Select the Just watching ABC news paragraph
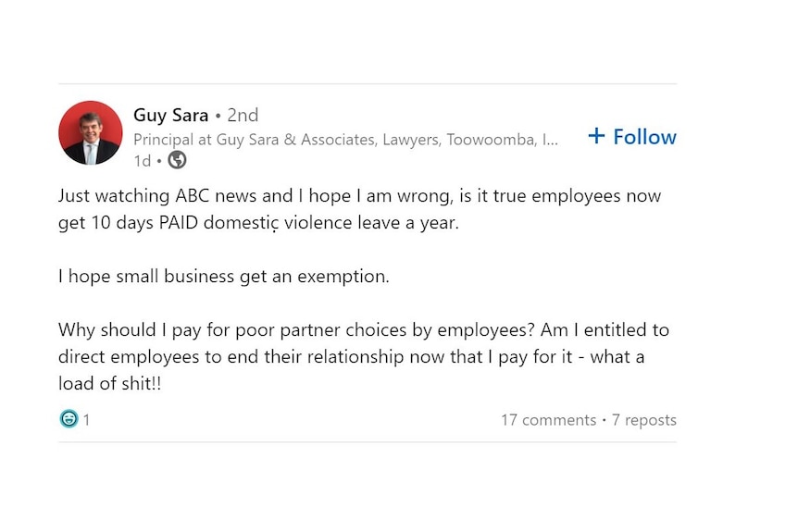The image size is (798, 532). (360, 209)
